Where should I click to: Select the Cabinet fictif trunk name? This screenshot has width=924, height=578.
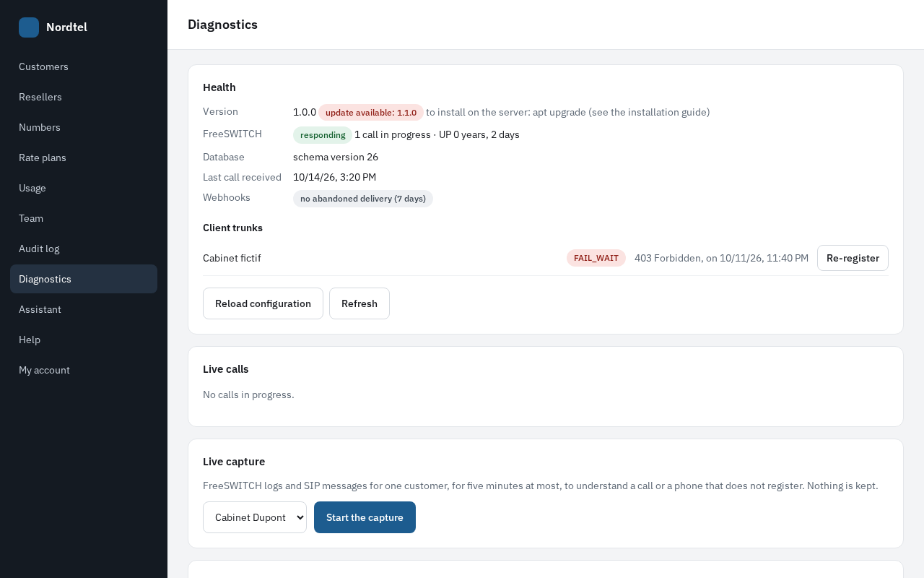point(232,258)
